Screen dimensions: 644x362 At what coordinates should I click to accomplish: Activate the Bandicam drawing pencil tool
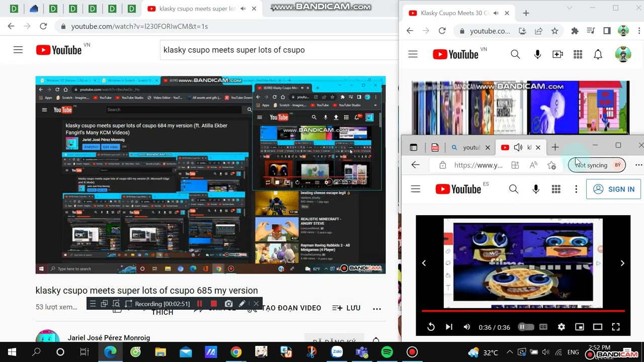pos(242,304)
